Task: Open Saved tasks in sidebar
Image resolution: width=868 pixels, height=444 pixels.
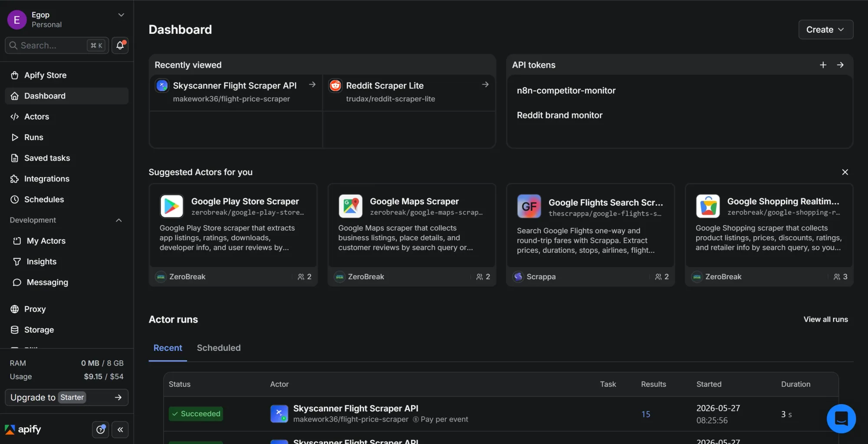Action: [66, 158]
